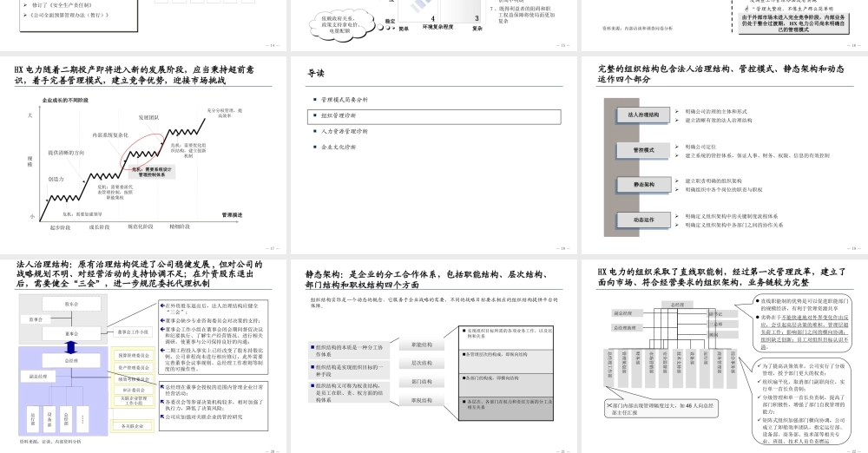Click the highlighted 组织管理诊断 item in 导读 slide
Viewport: 868px width, 453px height.
435,116
